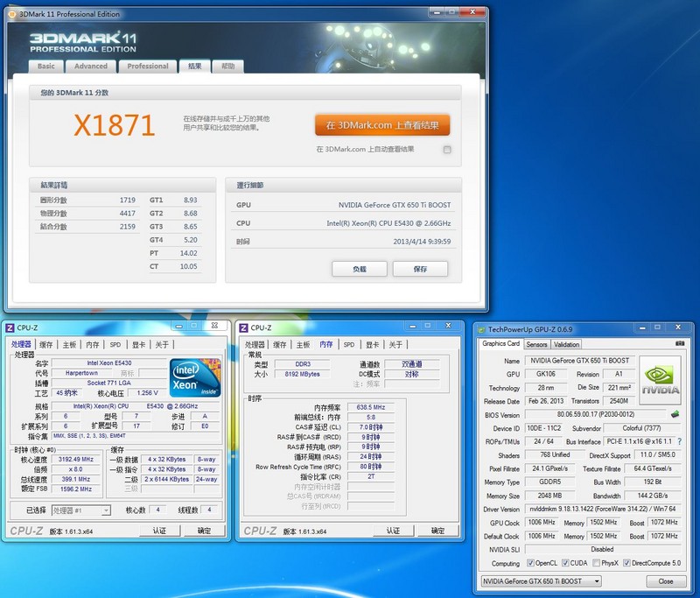Click the X1871 score text

tap(115, 125)
